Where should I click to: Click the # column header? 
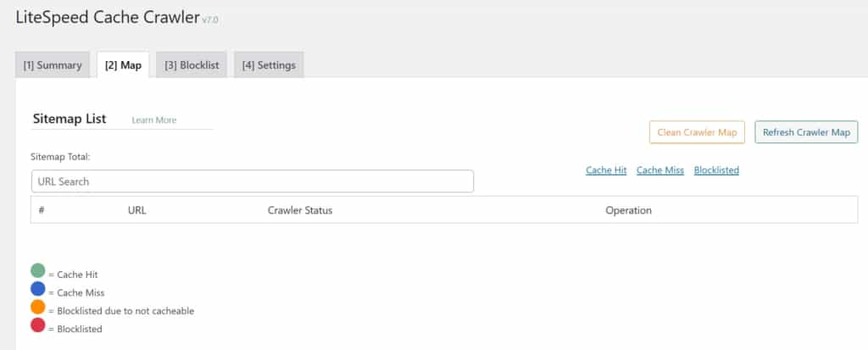pyautogui.click(x=41, y=210)
